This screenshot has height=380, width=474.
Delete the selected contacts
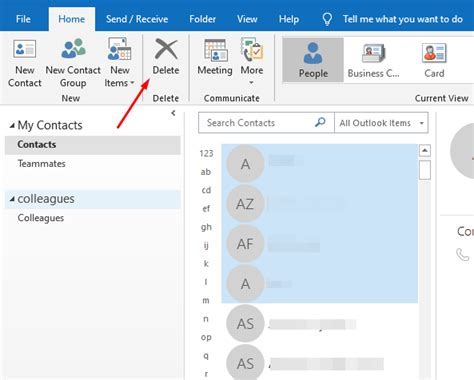click(x=166, y=57)
